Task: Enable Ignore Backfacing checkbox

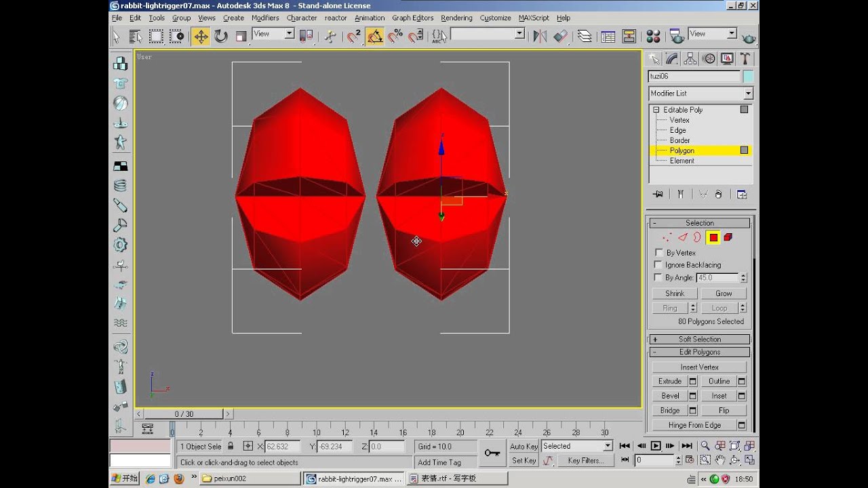Action: coord(658,265)
